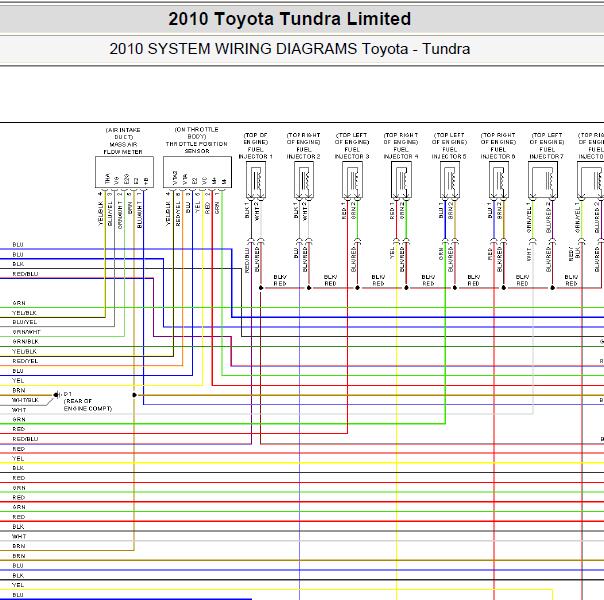Select the Fuel Injector 4 connector symbol
The image size is (604, 600).
(x=402, y=181)
